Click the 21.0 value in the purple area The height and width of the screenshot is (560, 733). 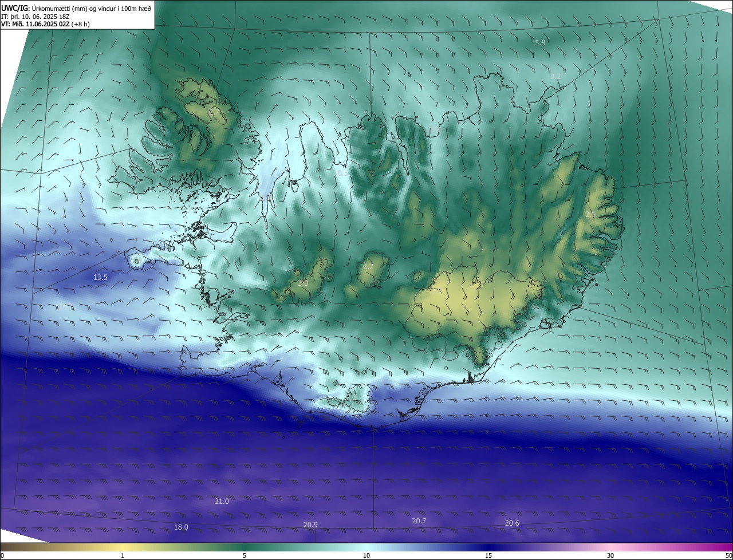222,502
